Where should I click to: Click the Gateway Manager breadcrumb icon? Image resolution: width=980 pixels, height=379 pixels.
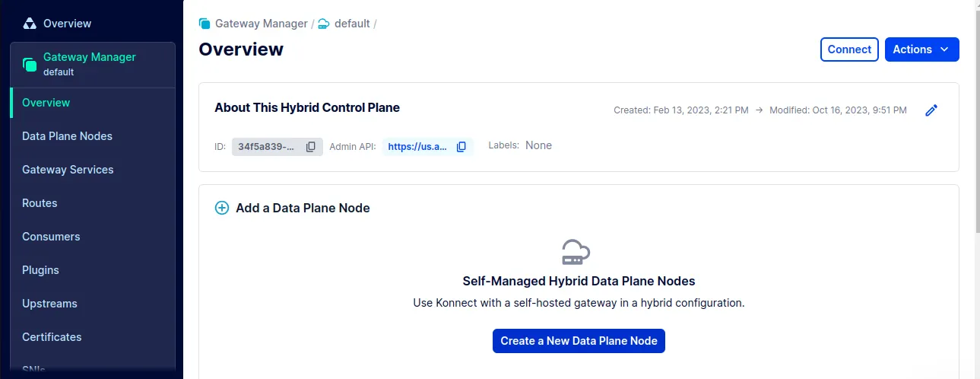coord(205,24)
